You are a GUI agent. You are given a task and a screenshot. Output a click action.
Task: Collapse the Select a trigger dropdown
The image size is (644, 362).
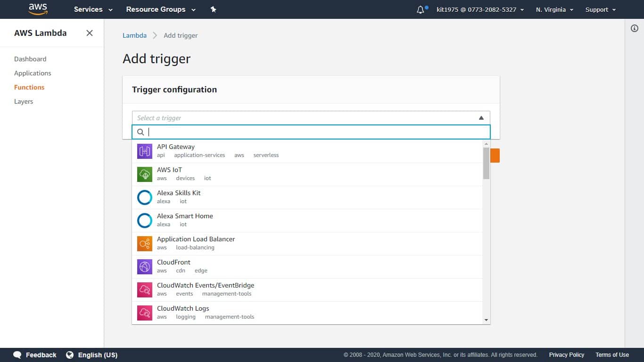[481, 118]
